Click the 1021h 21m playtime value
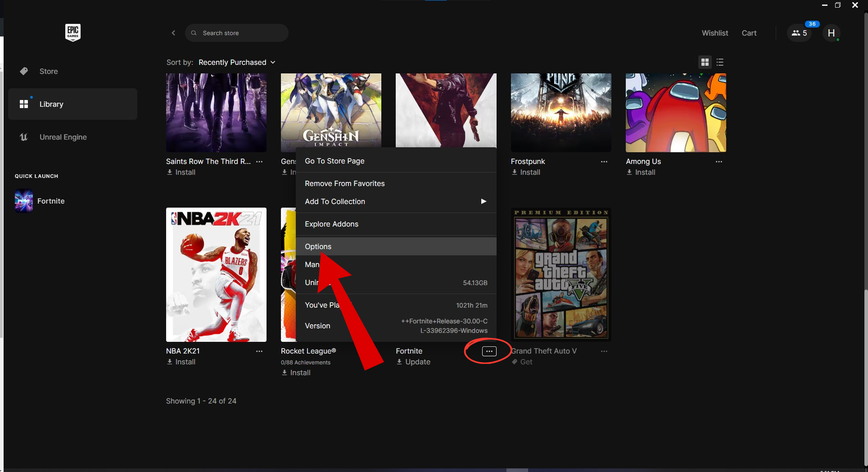Viewport: 868px width, 472px height. click(472, 305)
